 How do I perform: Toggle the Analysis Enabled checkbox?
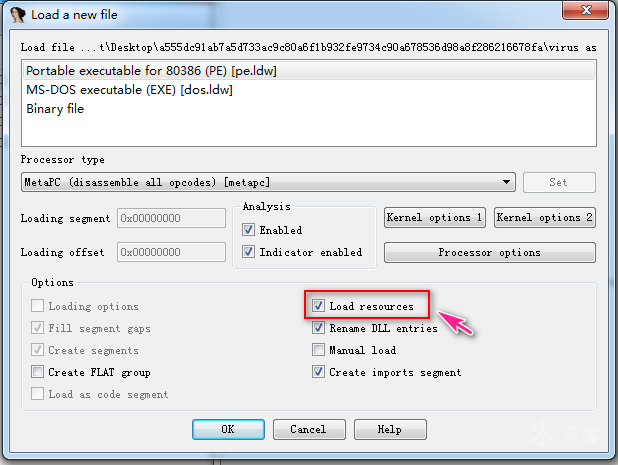coord(249,230)
